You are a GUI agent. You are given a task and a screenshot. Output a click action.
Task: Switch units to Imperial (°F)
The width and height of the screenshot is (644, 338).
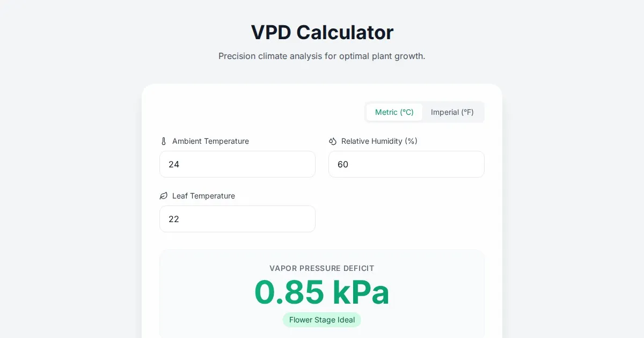452,112
